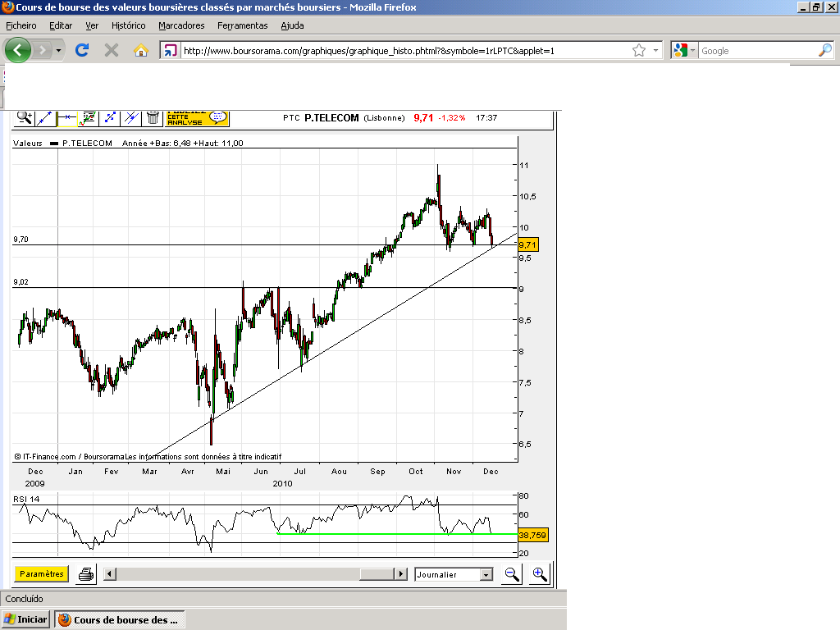The width and height of the screenshot is (840, 630).
Task: Bookmark this page with the star icon
Action: tap(638, 51)
